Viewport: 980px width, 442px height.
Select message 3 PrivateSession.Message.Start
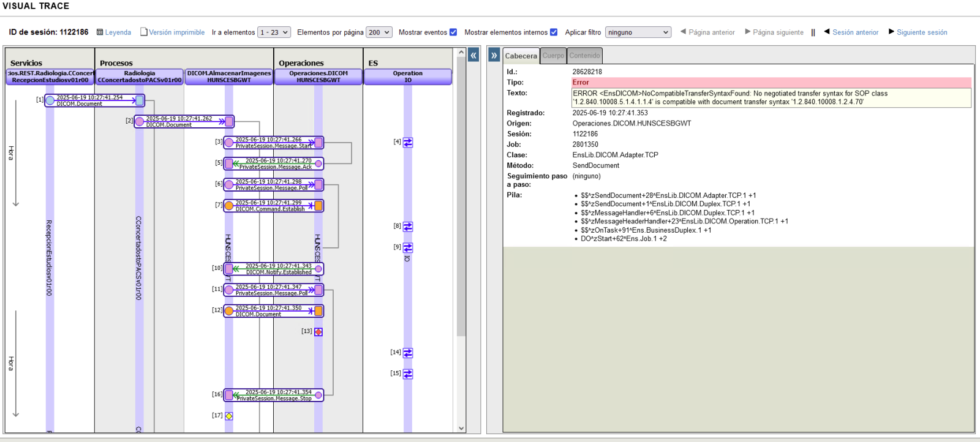click(x=274, y=143)
